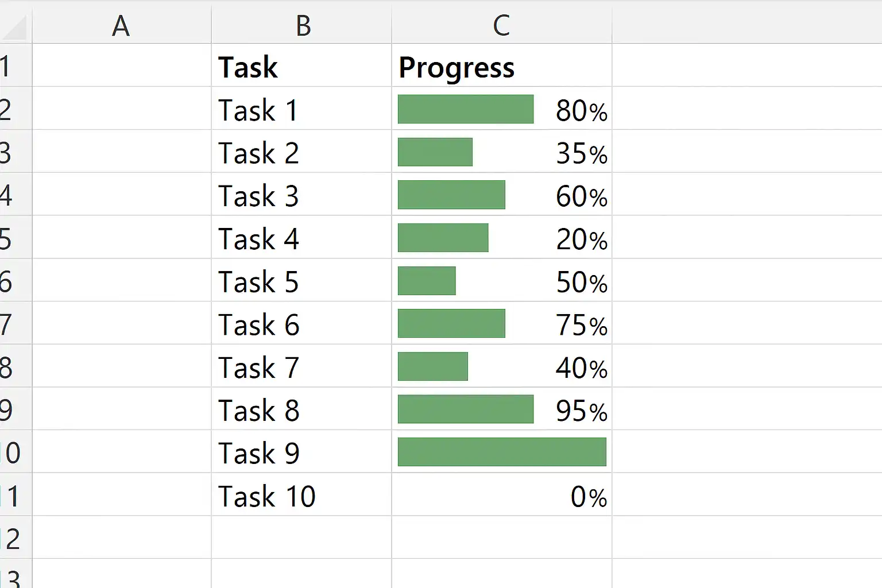Click the 0% progress cell
The width and height of the screenshot is (882, 588).
(x=588, y=496)
